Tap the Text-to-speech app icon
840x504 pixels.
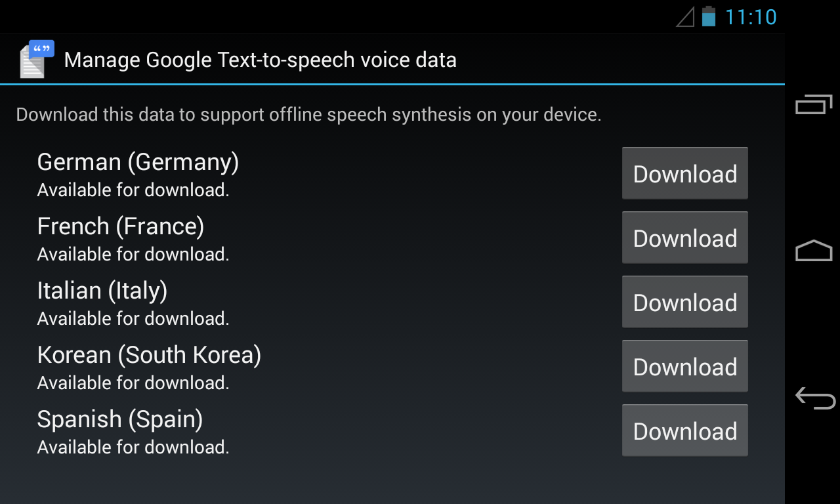[36, 60]
